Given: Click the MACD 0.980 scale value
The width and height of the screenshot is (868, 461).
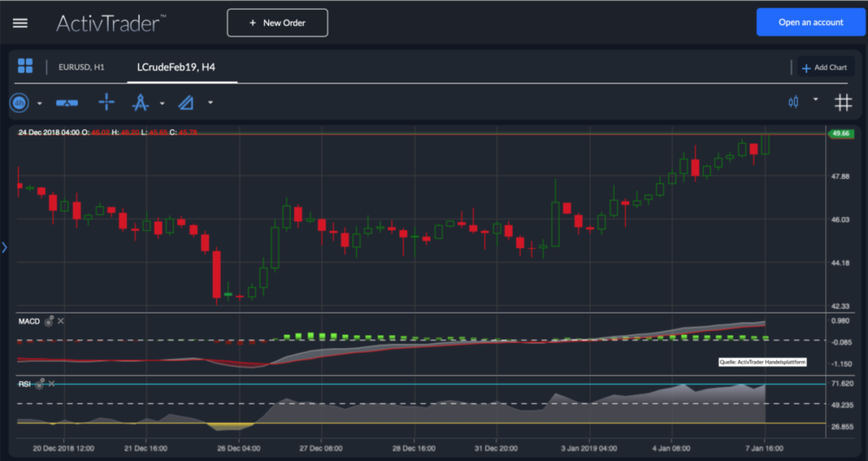Looking at the screenshot, I should click(840, 321).
